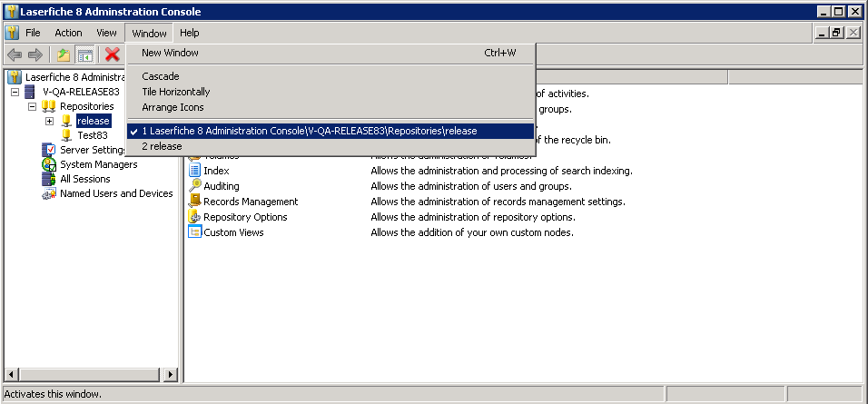868x404 pixels.
Task: Open the View menu
Action: coord(106,33)
